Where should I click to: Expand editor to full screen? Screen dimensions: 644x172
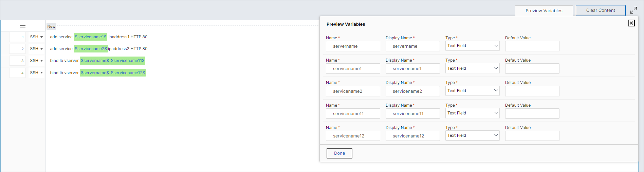pyautogui.click(x=633, y=10)
